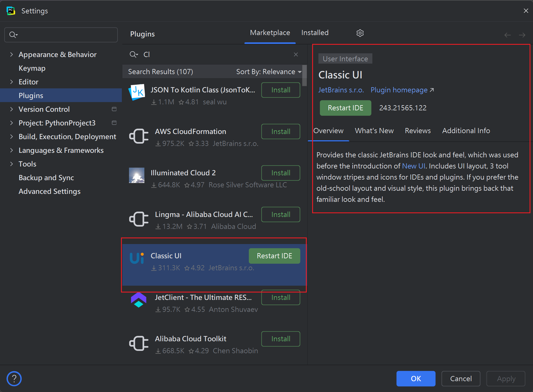The image size is (533, 392).
Task: Select the Keymap settings page
Action: pos(32,68)
